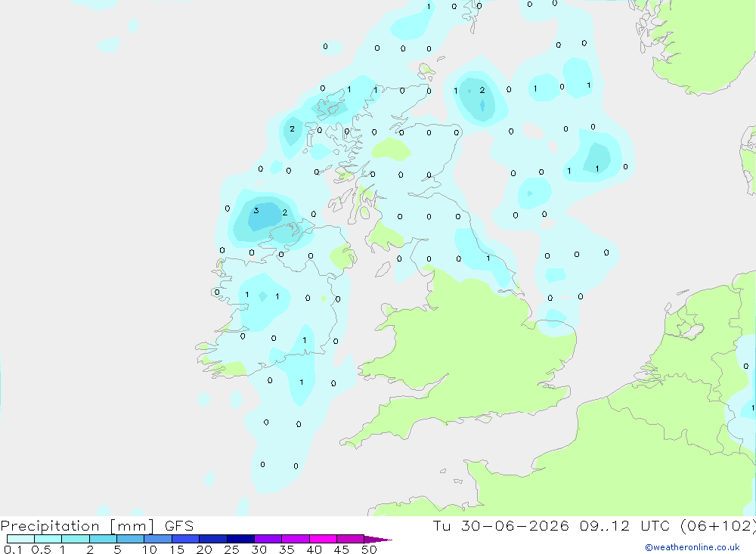Pick the 1–2 mm cyan legend swatch

75,539
